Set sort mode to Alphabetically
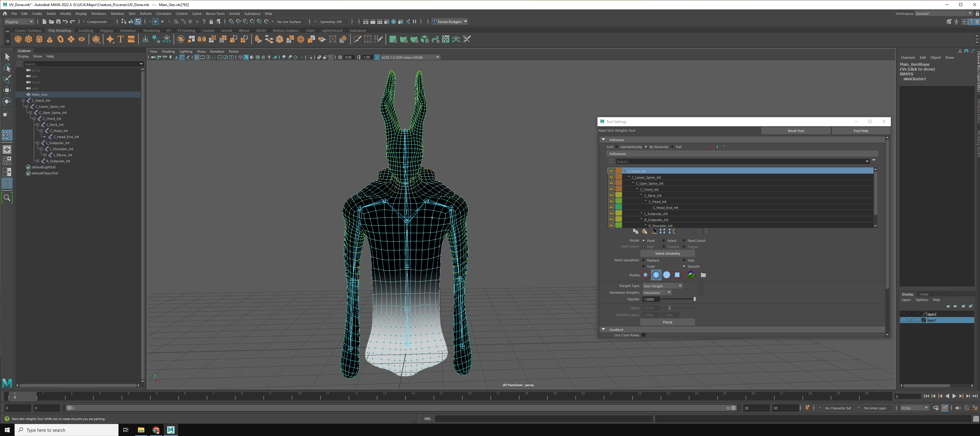 (617, 147)
